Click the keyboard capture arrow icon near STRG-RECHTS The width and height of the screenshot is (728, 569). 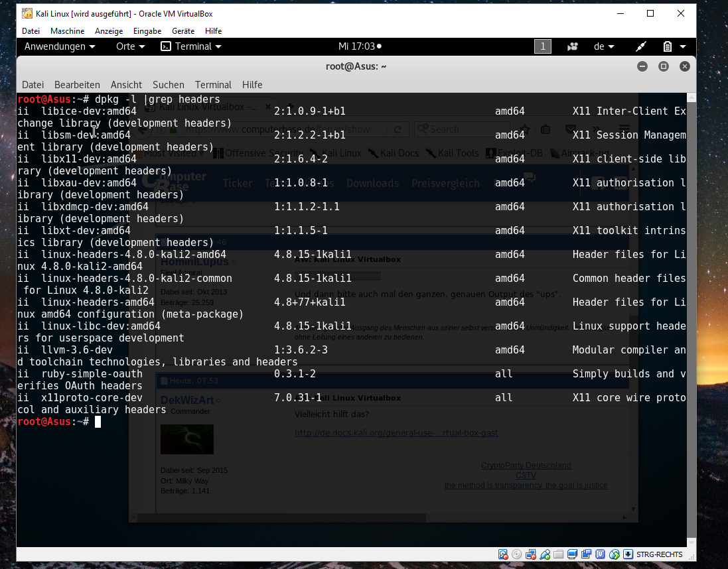tap(628, 554)
